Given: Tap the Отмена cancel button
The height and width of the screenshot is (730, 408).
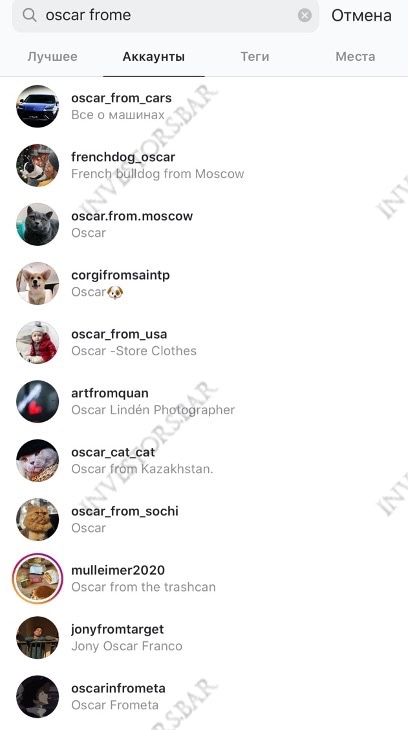Looking at the screenshot, I should point(361,15).
